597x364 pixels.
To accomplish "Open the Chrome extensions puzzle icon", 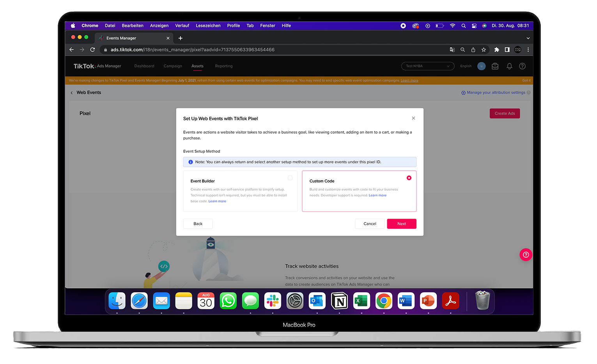I will [496, 49].
